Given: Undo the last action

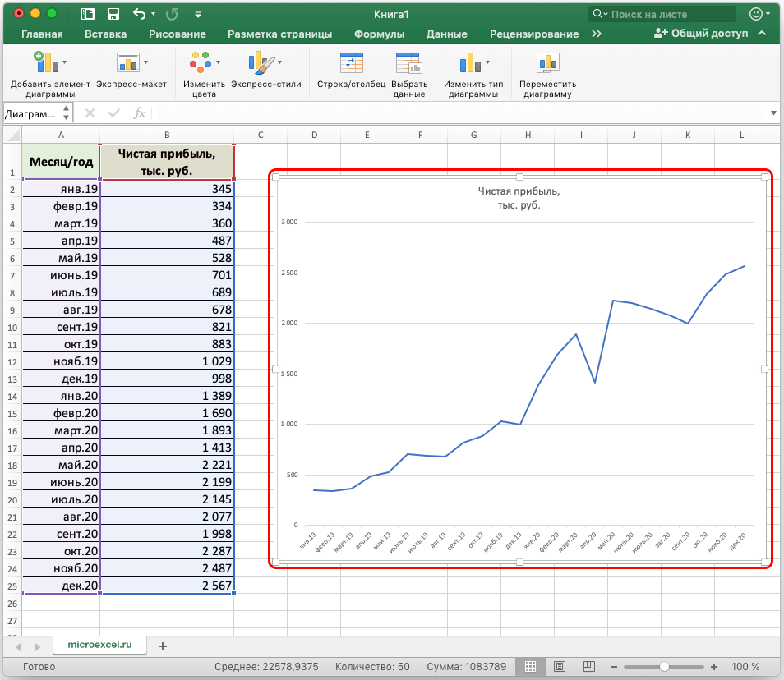Looking at the screenshot, I should point(140,14).
